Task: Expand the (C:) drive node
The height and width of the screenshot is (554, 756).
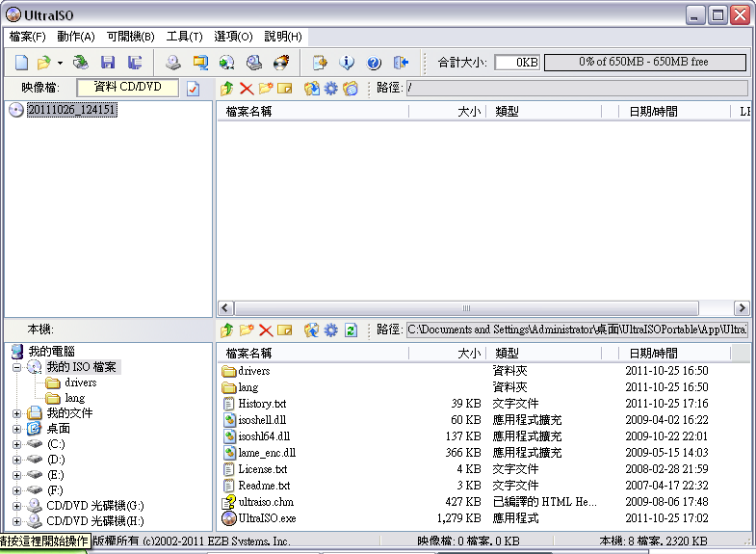Action: 17,444
